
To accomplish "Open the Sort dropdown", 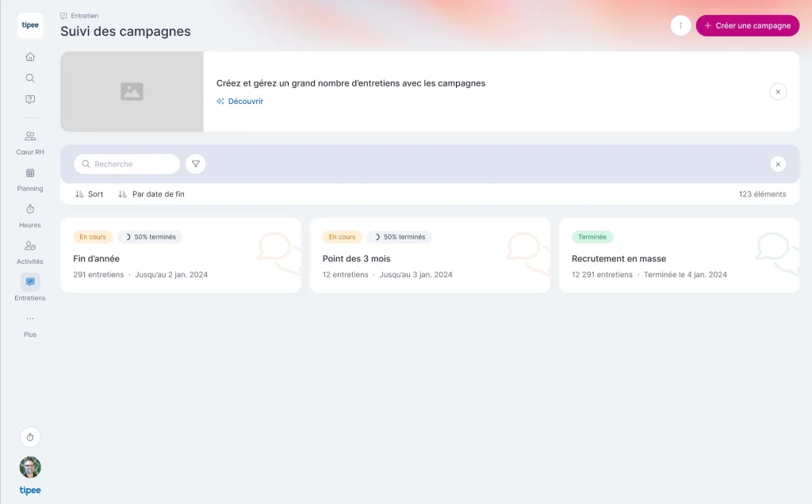I will 89,194.
